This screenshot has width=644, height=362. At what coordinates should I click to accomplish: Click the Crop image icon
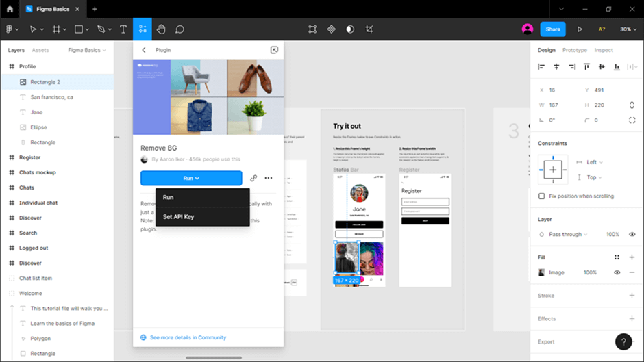click(369, 29)
